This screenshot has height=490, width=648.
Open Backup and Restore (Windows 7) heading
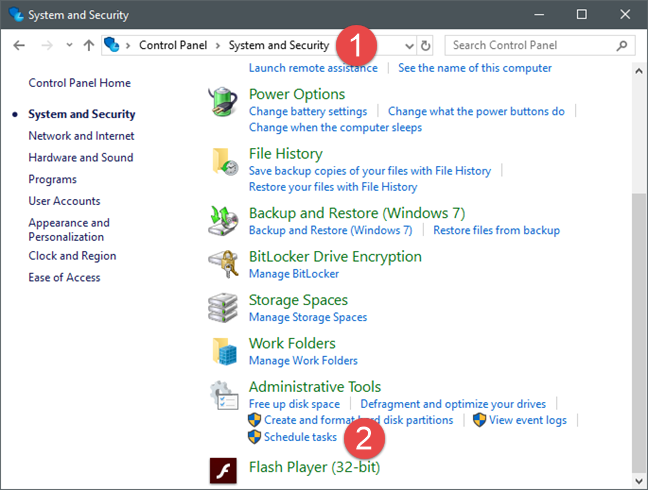[x=357, y=213]
